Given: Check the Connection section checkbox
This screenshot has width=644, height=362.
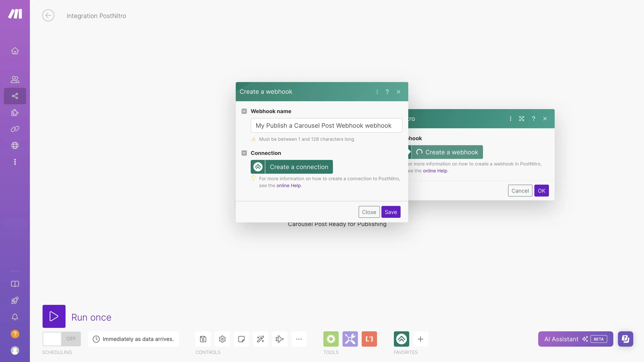Looking at the screenshot, I should (x=244, y=153).
